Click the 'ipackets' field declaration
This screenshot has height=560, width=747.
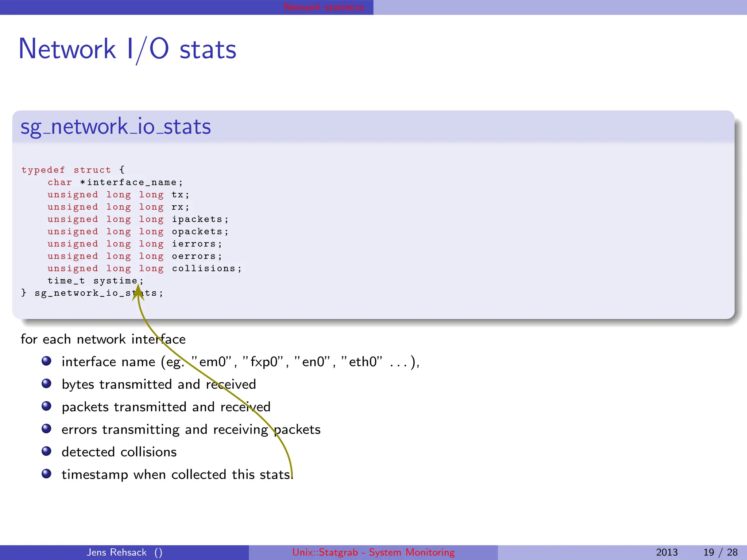coord(138,219)
